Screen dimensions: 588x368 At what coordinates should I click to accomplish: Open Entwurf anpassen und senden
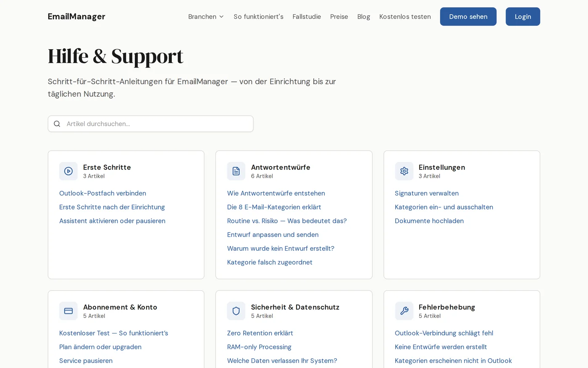pyautogui.click(x=273, y=235)
